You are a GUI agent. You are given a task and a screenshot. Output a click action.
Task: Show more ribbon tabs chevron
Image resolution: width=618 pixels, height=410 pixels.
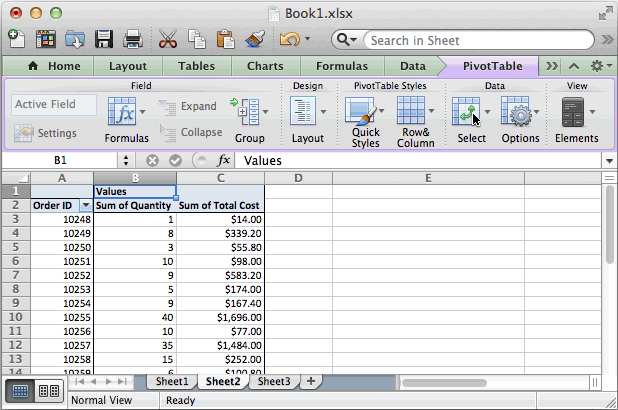click(552, 66)
